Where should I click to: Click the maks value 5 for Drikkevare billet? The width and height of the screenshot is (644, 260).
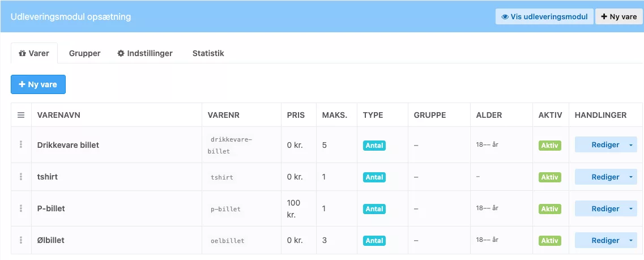click(325, 145)
